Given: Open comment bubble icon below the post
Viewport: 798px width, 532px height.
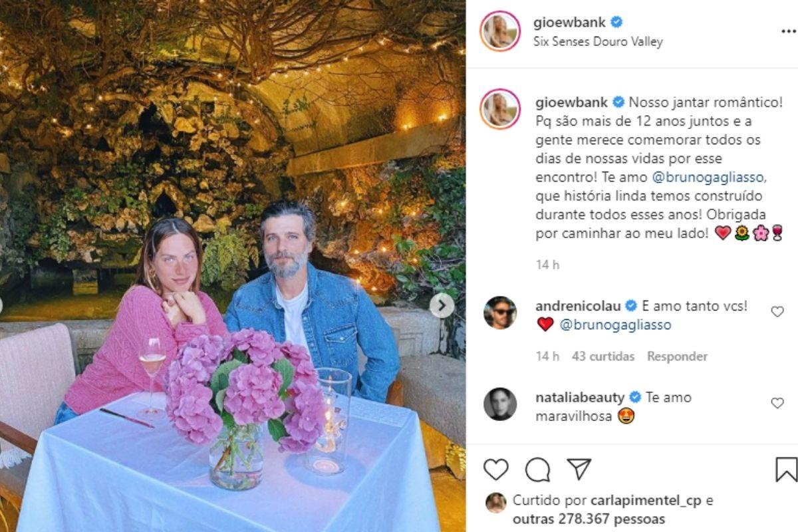Looking at the screenshot, I should (537, 469).
